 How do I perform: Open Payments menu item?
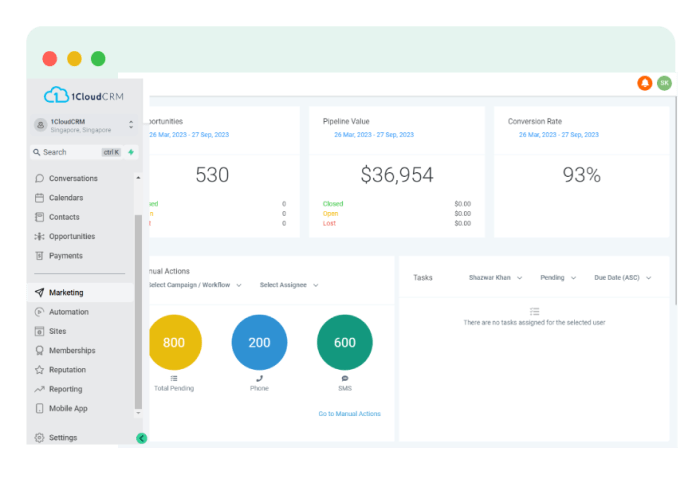click(80, 255)
